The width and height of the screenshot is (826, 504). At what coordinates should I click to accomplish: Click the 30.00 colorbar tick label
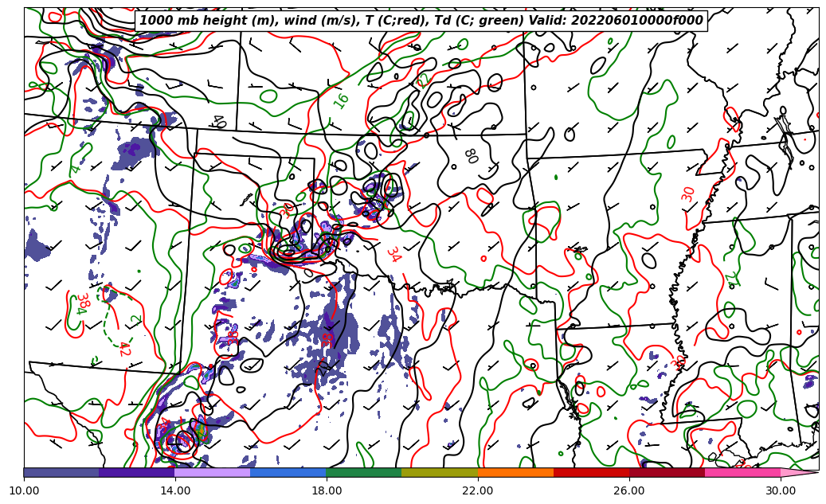pos(781,490)
